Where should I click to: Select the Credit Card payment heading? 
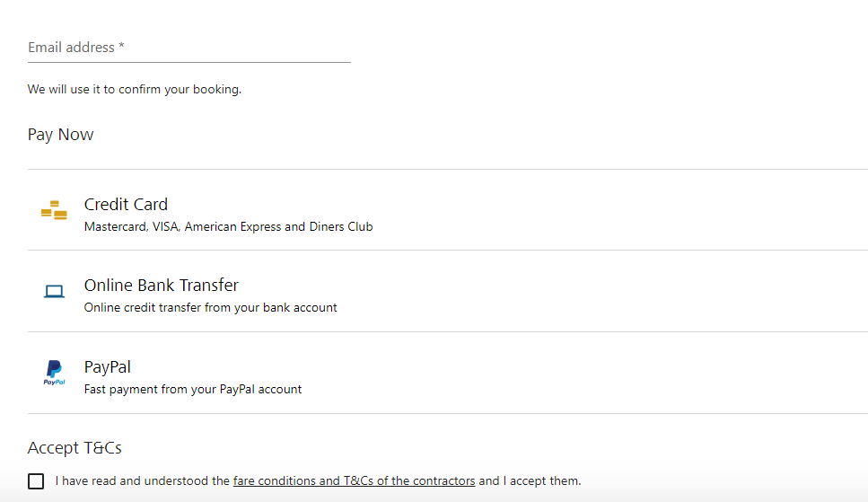[x=126, y=204]
